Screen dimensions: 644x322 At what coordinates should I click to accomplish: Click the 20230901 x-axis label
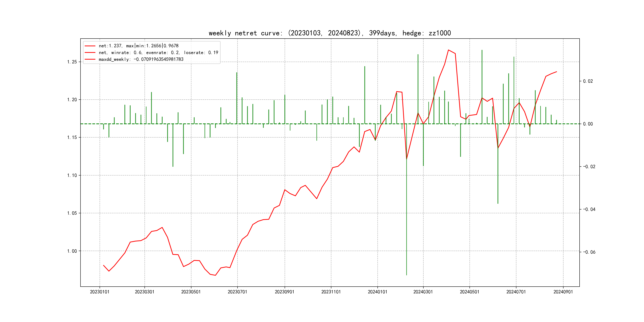click(284, 292)
